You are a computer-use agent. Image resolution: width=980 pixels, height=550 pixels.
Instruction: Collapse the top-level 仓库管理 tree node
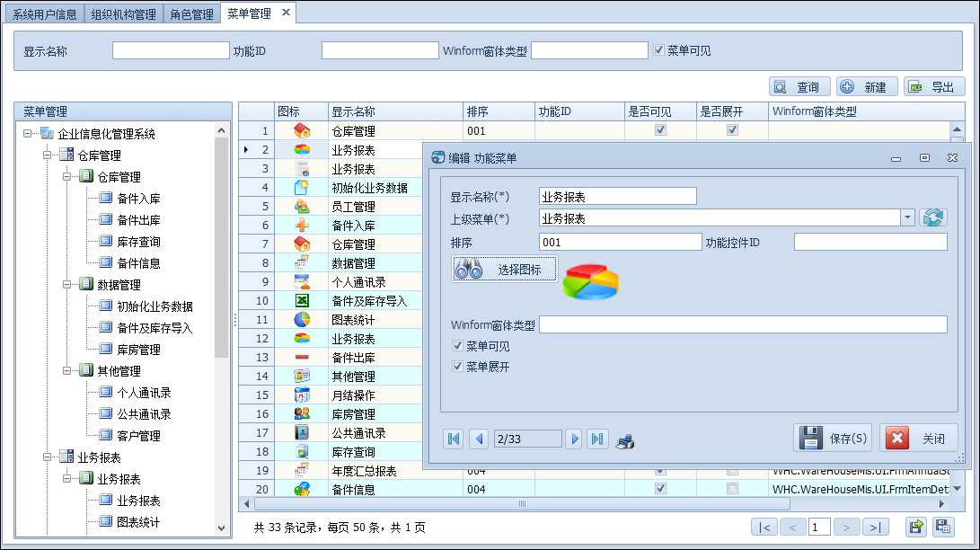47,155
